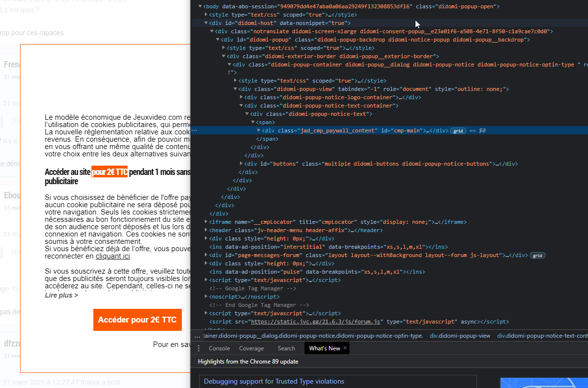The width and height of the screenshot is (588, 388).
Task: Select the ins data-ad-position pulse row
Action: pos(317,272)
